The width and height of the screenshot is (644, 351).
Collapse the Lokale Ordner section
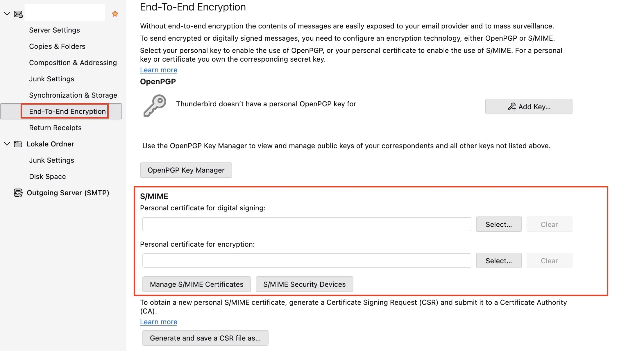tap(6, 144)
